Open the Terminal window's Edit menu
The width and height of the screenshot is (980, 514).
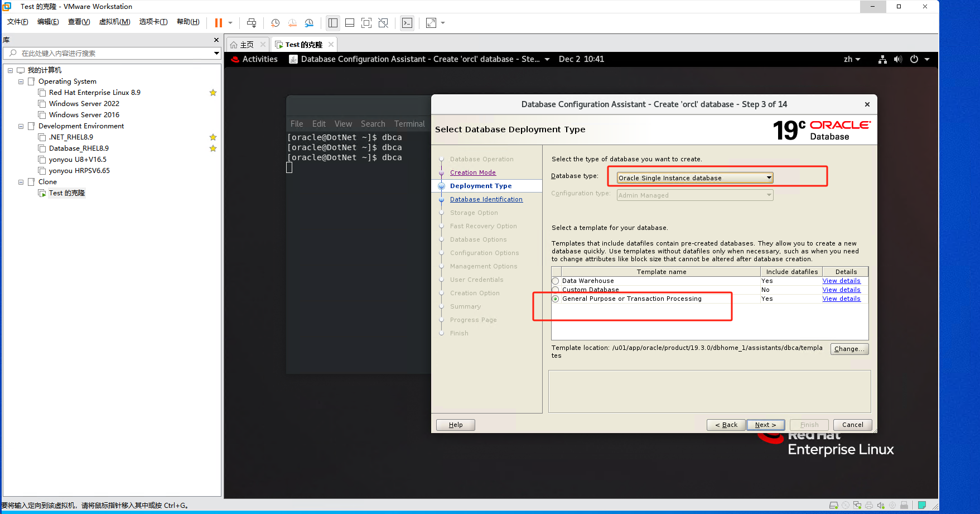click(x=318, y=124)
